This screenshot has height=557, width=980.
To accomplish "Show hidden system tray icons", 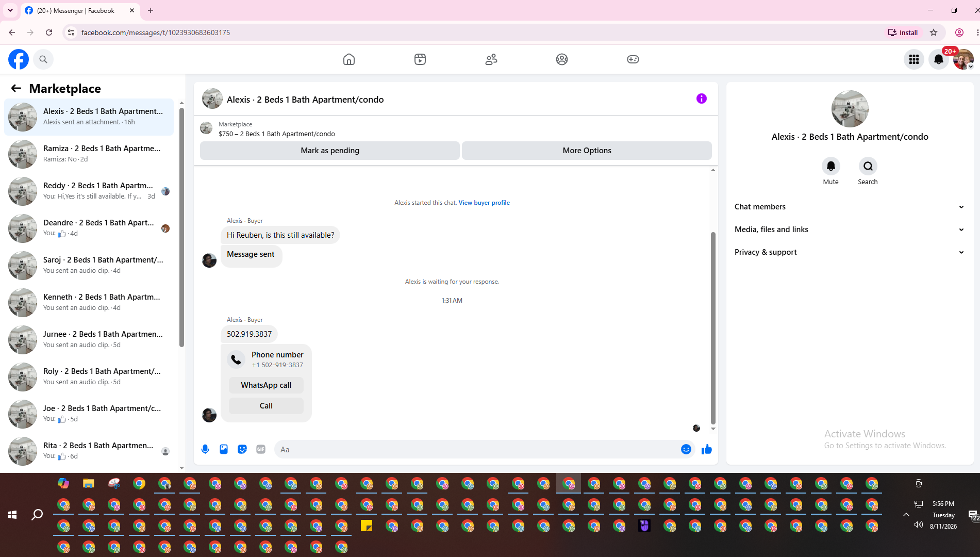I will coord(906,515).
